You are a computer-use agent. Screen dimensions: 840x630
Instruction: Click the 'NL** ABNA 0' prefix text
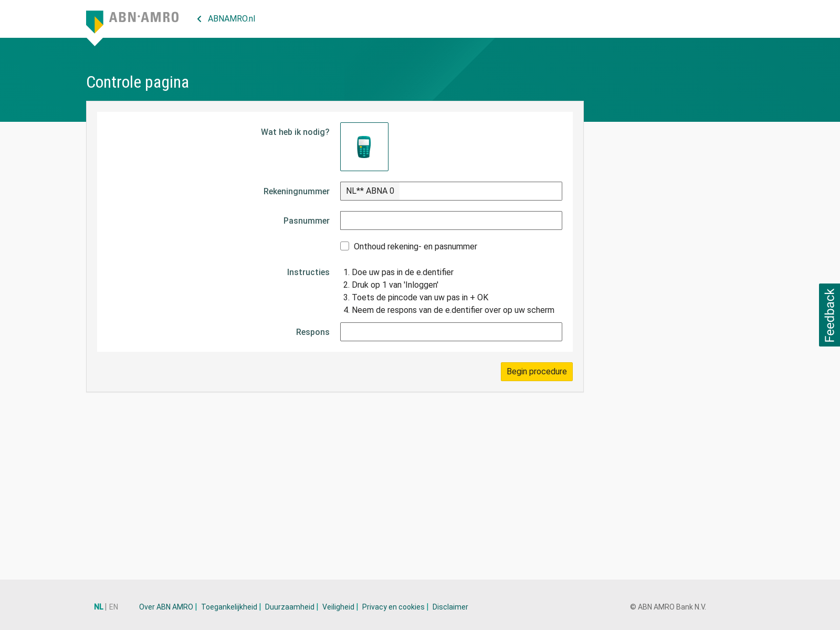370,191
